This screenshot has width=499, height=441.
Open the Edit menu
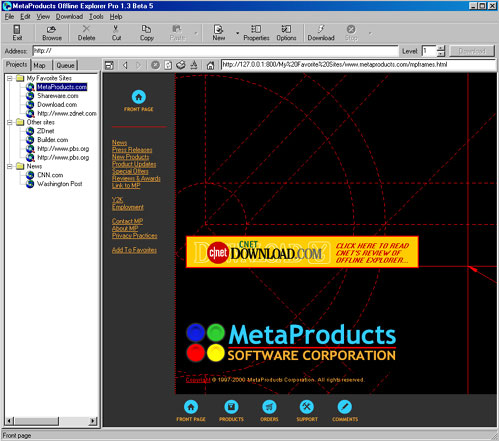click(x=25, y=17)
